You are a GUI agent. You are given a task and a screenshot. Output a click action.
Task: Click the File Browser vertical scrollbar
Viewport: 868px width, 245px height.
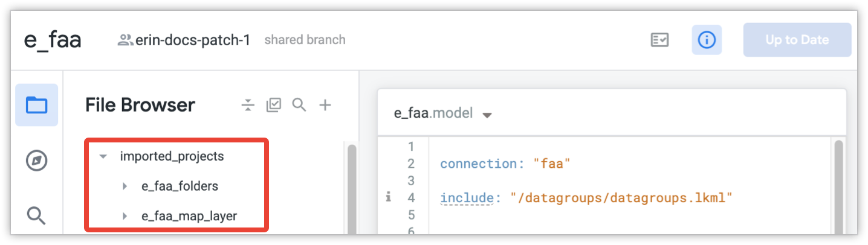[351, 187]
